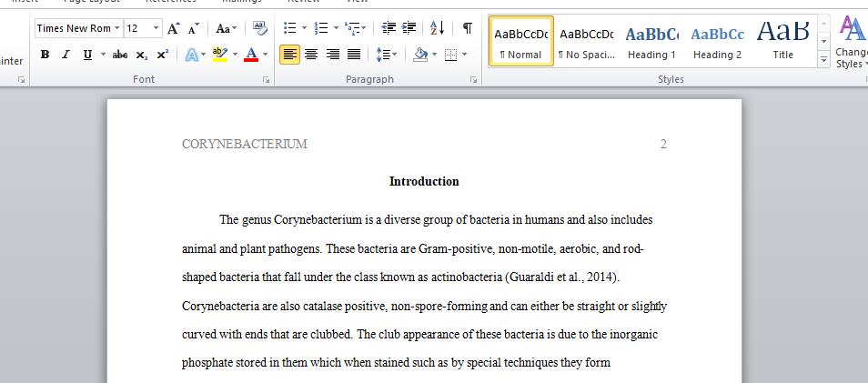Screen dimensions: 868x383
Task: Open the font size dropdown
Action: [156, 28]
